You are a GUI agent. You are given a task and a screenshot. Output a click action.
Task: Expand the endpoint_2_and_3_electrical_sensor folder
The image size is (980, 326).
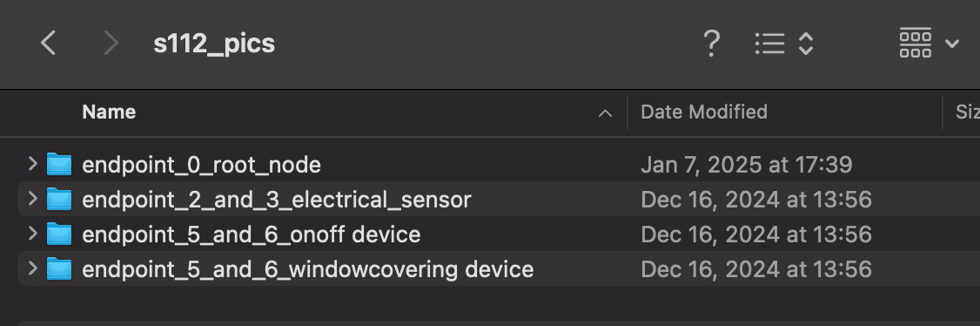point(32,200)
